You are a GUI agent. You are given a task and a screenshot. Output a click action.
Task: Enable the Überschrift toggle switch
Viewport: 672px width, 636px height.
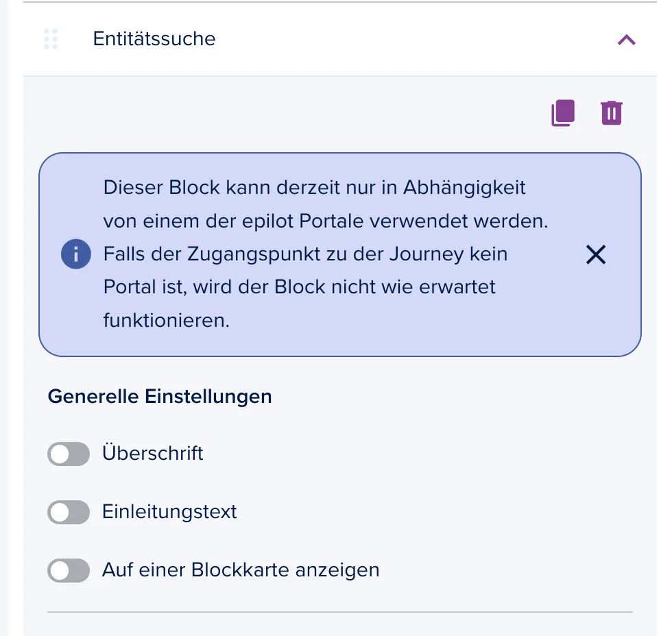coord(69,454)
